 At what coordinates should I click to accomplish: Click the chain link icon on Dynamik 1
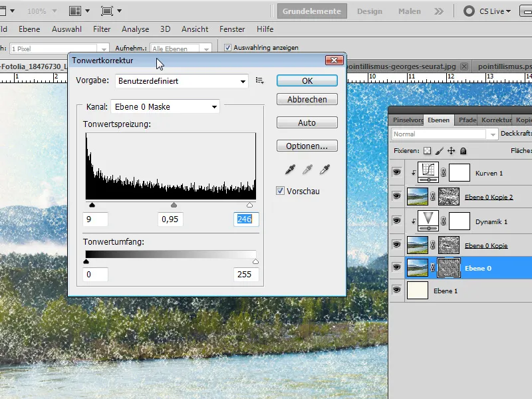[443, 221]
